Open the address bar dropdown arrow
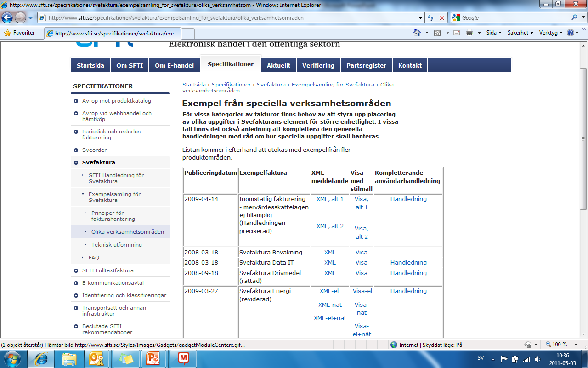 coord(420,17)
